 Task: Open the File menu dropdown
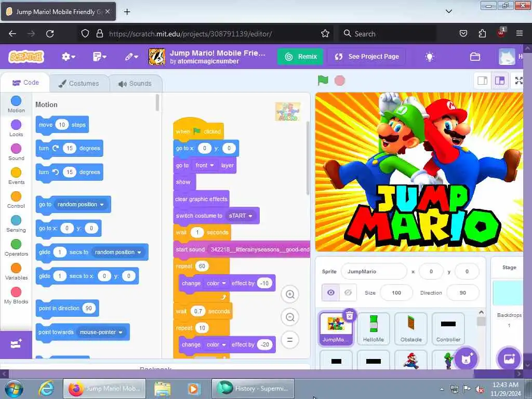[99, 57]
